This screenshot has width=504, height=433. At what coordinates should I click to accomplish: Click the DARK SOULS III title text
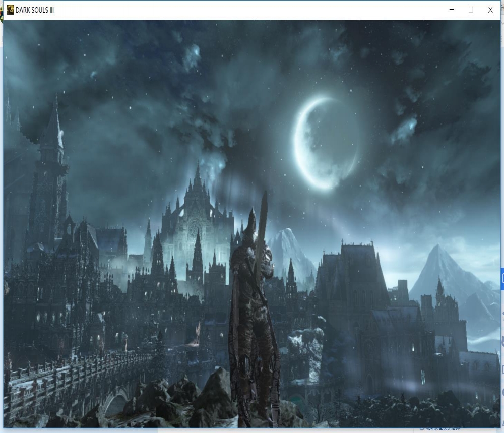point(35,10)
